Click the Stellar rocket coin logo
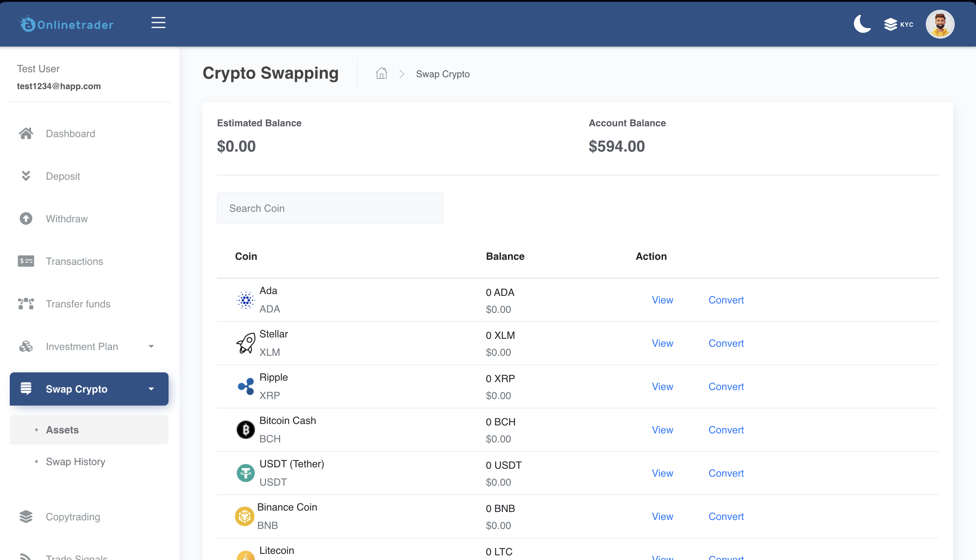The height and width of the screenshot is (560, 976). coord(245,343)
